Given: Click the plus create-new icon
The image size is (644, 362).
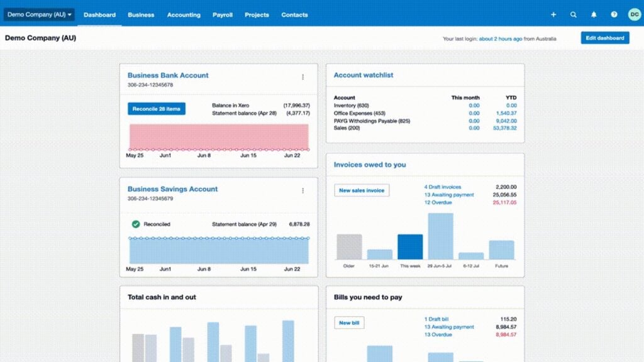Looking at the screenshot, I should click(553, 14).
